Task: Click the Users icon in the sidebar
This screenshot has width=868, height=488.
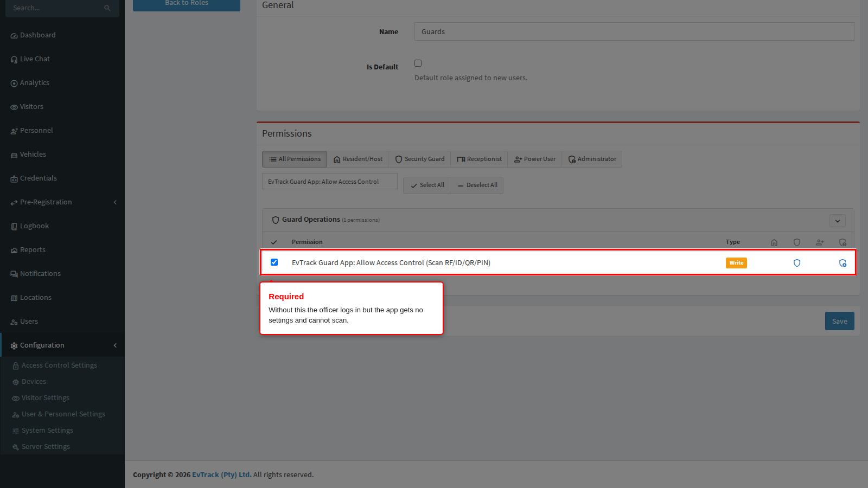Action: (14, 322)
